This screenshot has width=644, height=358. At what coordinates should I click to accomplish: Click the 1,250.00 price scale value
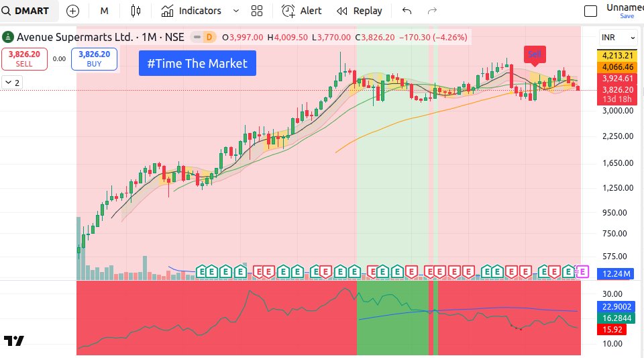click(618, 188)
